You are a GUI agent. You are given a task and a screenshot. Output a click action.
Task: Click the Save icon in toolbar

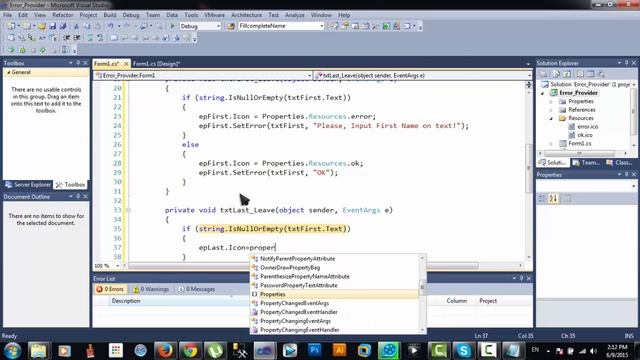53,26
